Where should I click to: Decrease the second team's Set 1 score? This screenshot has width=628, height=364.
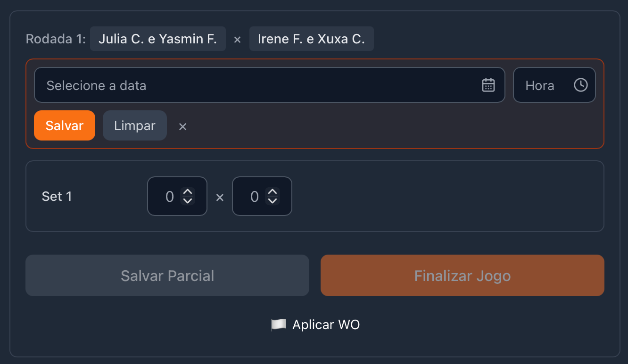click(x=273, y=201)
